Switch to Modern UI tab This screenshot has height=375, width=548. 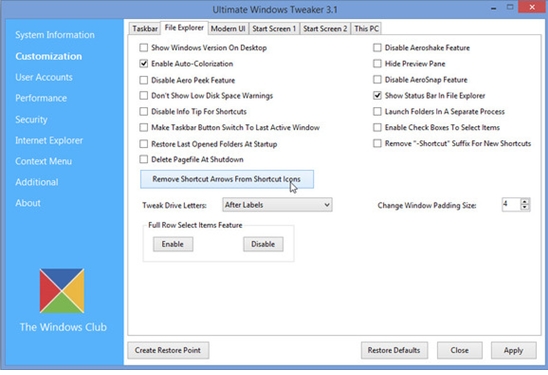pyautogui.click(x=228, y=29)
